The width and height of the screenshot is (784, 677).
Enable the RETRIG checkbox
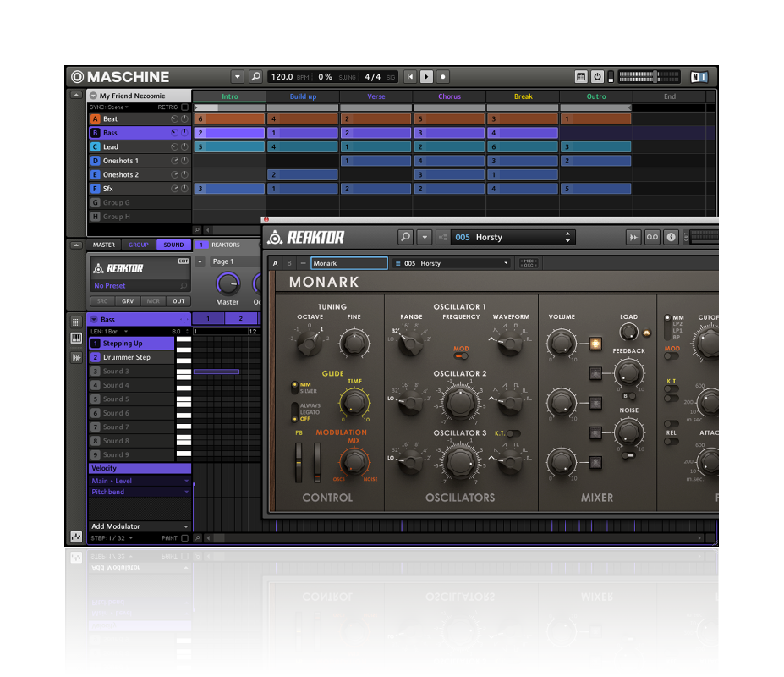184,107
